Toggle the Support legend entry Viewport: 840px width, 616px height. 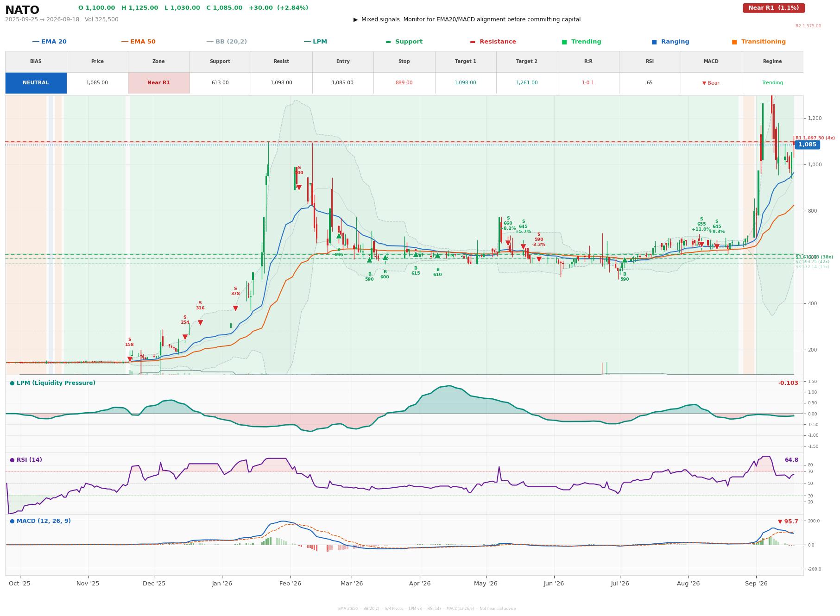pos(404,42)
